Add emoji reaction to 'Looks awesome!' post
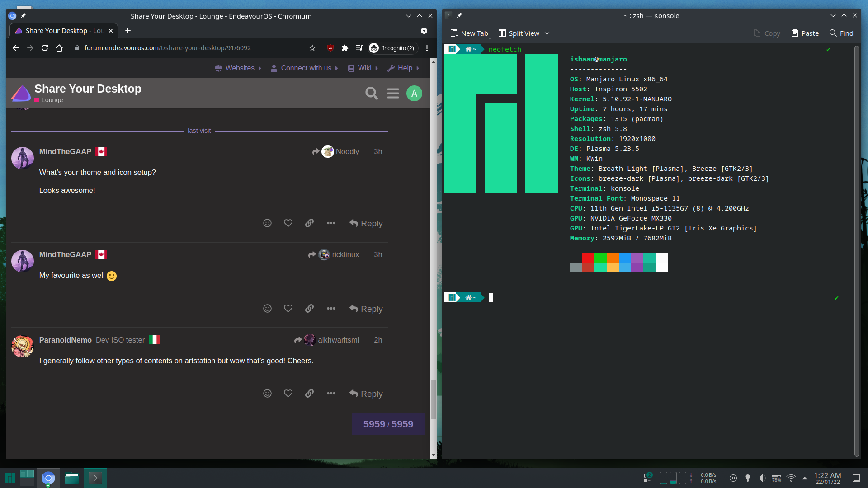 (x=267, y=223)
